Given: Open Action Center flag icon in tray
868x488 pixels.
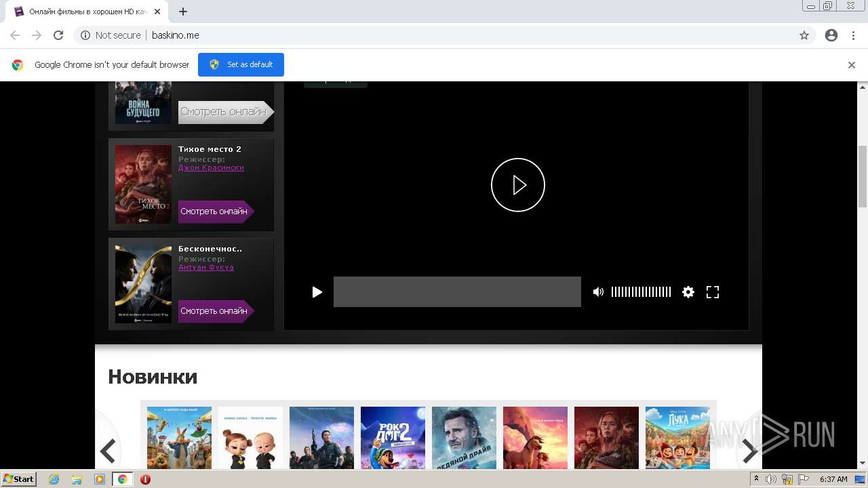Looking at the screenshot, I should click(803, 479).
